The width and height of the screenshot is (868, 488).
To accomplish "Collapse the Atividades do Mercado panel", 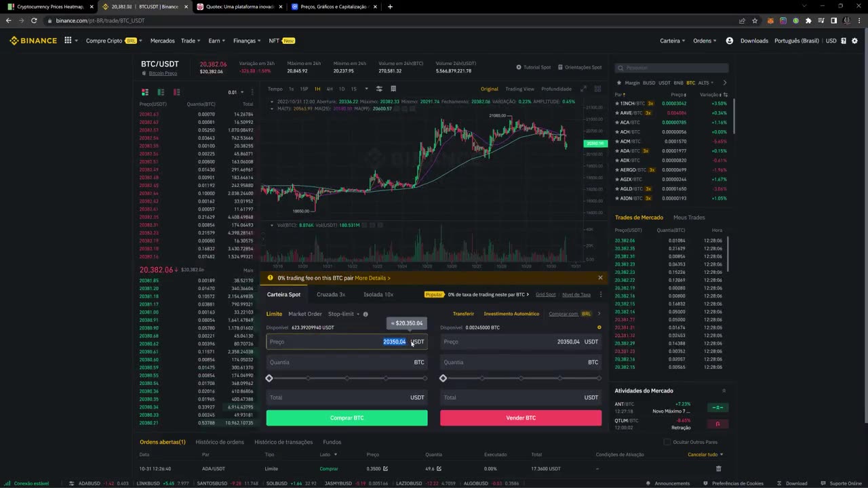I will tap(724, 390).
